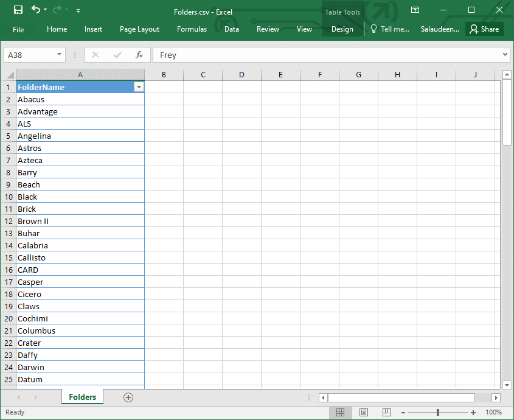Screen dimensions: 514x420
Task: Save the workbook using the Save icon
Action: (x=17, y=10)
